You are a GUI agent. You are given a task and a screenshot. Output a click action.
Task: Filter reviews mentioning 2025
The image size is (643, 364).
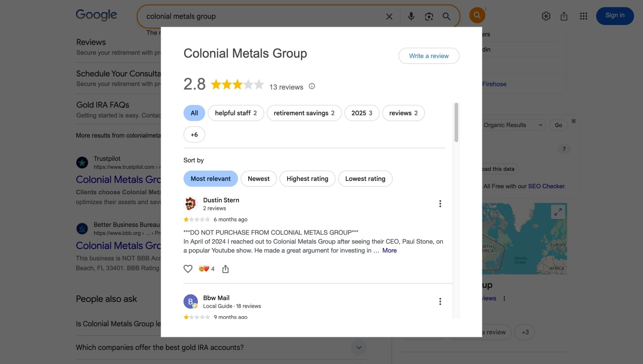coord(362,113)
